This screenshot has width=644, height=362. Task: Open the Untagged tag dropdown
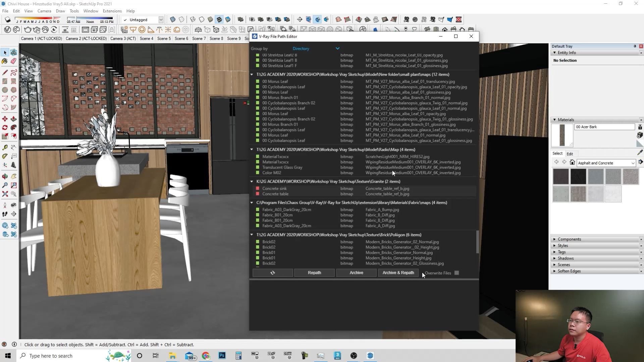(161, 20)
